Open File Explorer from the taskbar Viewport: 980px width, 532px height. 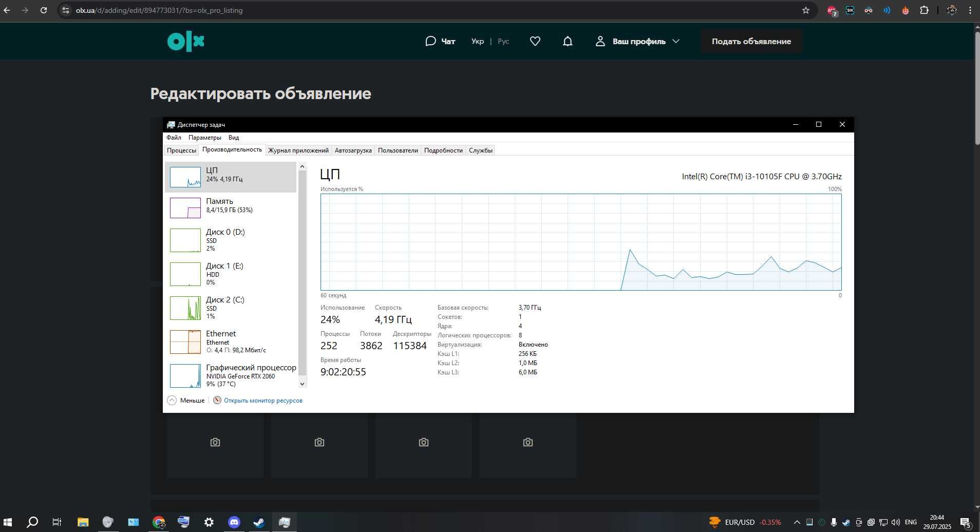83,522
